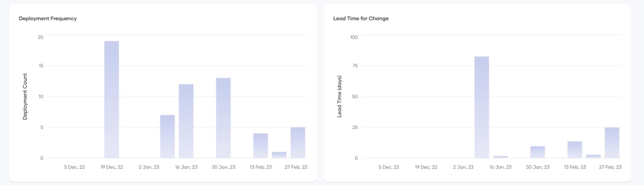
Task: Select the 27 Feb, 23 lead time bar
Action: pos(612,143)
